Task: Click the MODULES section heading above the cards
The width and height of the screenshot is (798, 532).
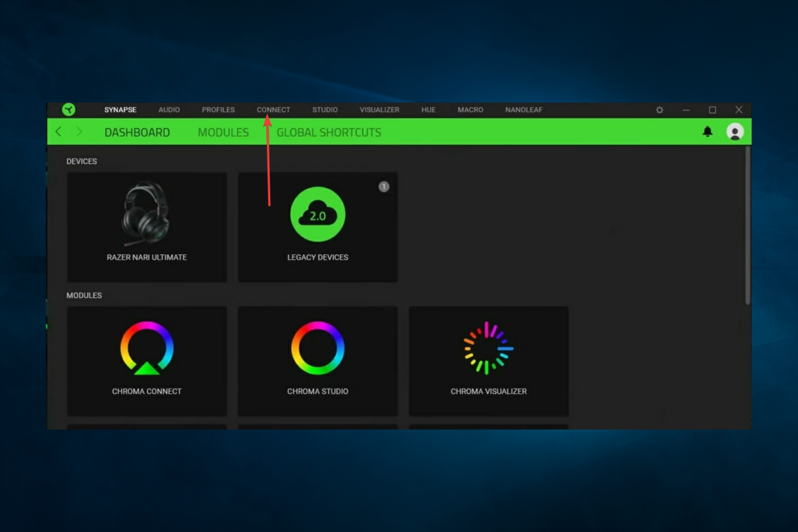Action: pos(84,296)
